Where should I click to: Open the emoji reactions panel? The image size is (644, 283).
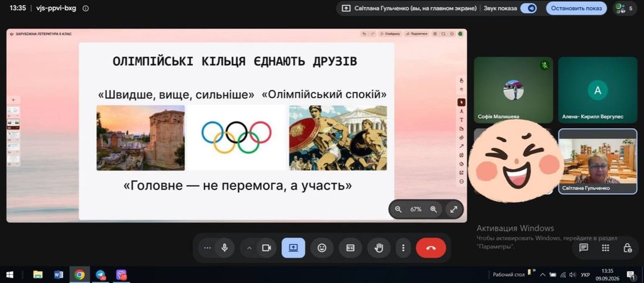(322, 248)
